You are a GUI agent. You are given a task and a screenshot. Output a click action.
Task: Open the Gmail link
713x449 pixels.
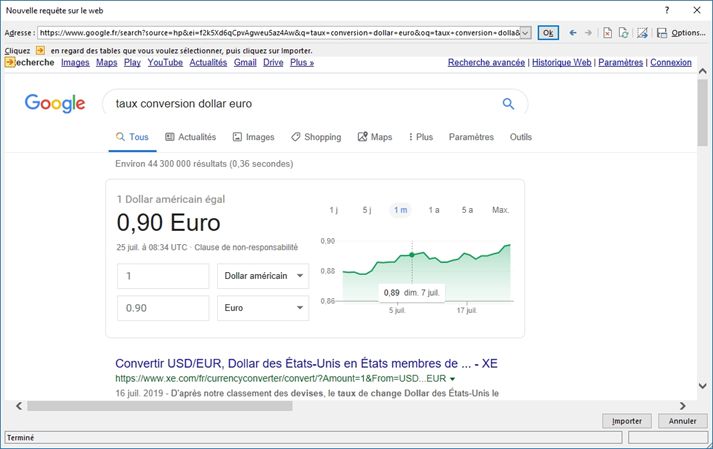pyautogui.click(x=245, y=62)
